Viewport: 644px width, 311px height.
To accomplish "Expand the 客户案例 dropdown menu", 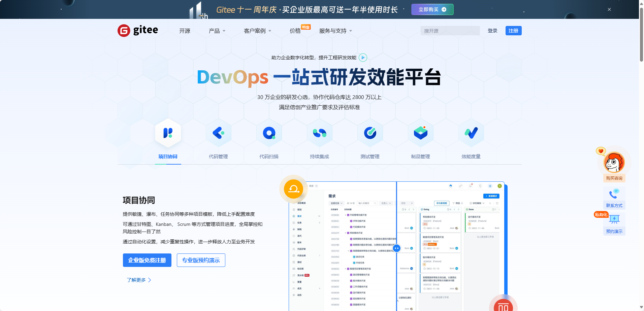I will (x=257, y=31).
